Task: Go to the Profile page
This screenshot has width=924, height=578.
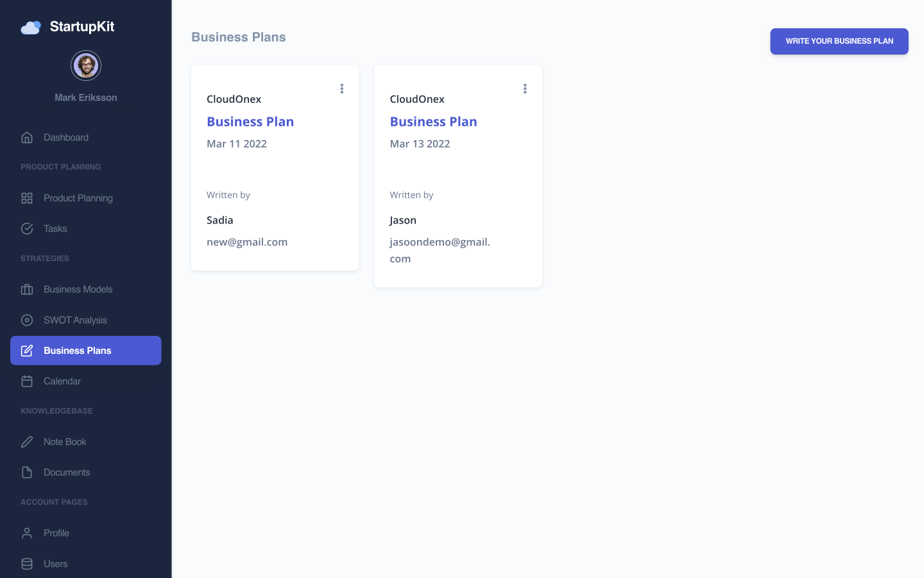Action: [x=56, y=533]
